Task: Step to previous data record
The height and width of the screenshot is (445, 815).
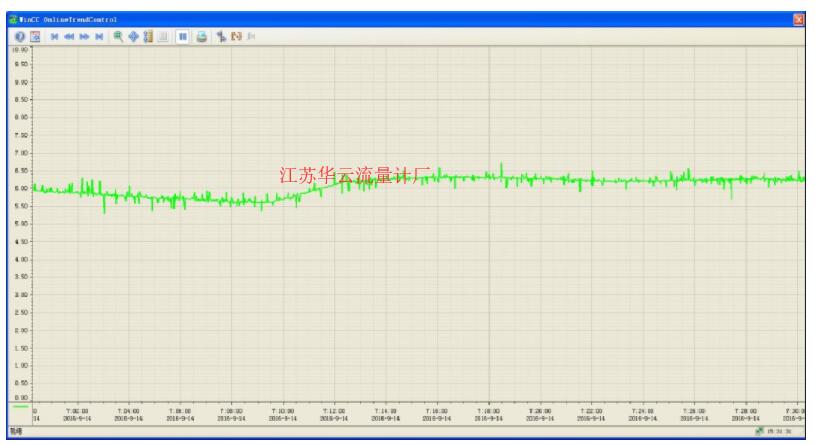Action: [x=69, y=36]
